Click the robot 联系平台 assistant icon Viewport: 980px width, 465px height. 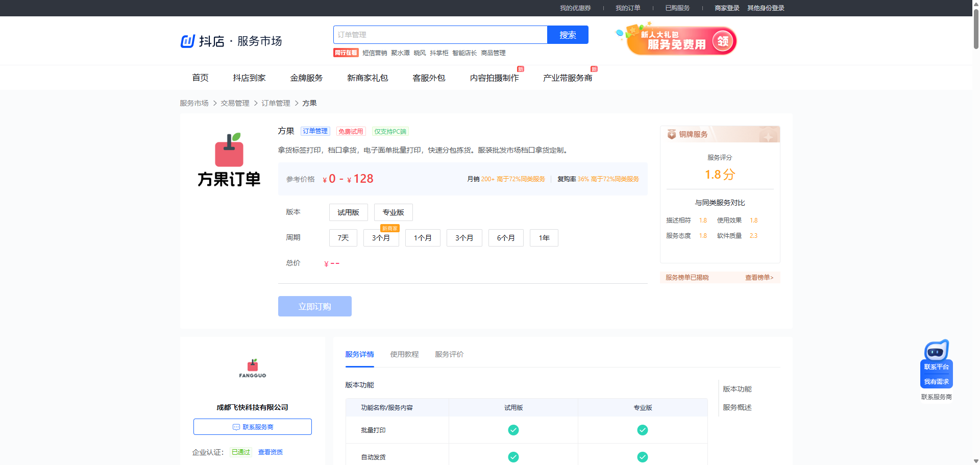[x=936, y=351]
